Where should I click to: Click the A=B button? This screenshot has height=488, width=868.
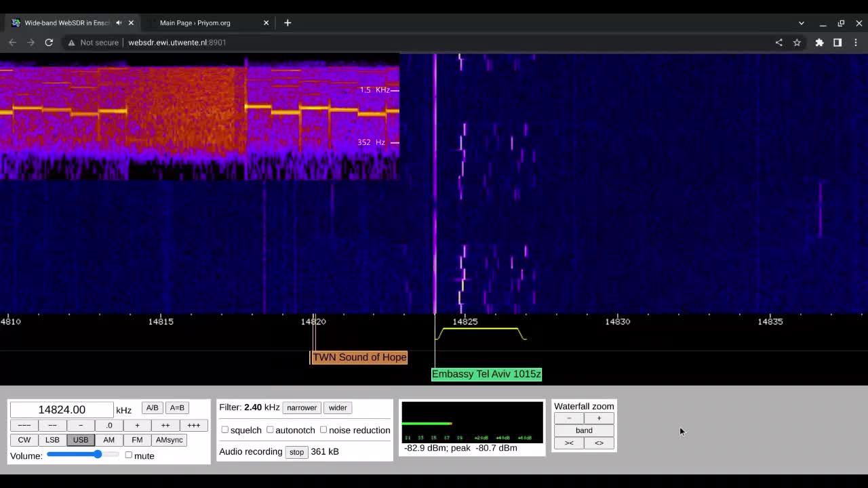click(x=177, y=407)
